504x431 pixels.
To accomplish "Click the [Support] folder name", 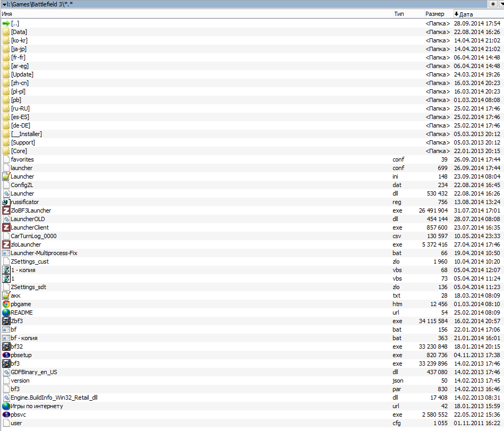I will click(x=23, y=142).
